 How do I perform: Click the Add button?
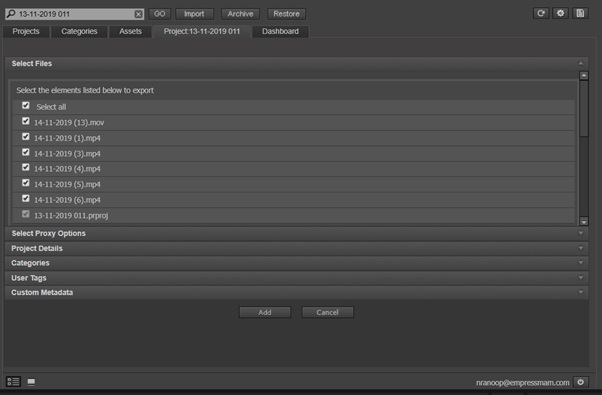click(265, 312)
